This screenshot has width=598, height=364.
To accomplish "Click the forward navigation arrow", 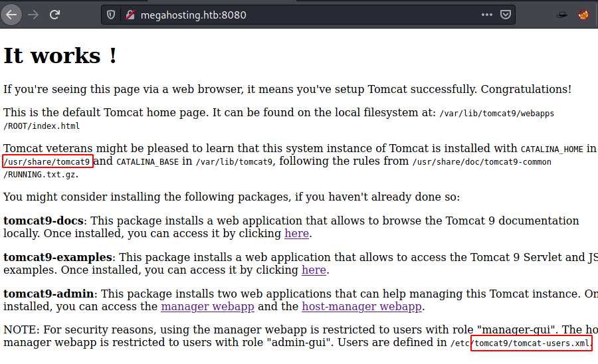I will click(x=34, y=15).
